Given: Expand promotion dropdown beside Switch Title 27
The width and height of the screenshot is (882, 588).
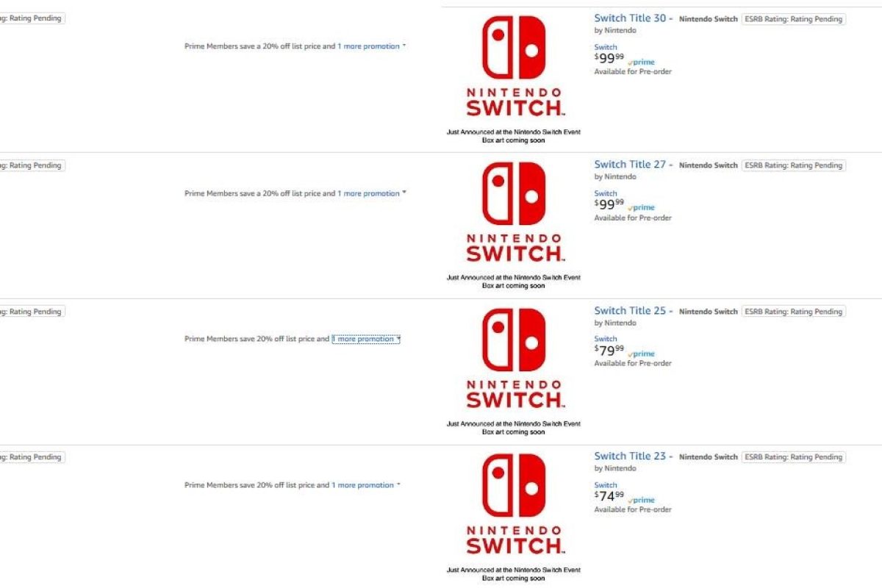Looking at the screenshot, I should point(371,194).
